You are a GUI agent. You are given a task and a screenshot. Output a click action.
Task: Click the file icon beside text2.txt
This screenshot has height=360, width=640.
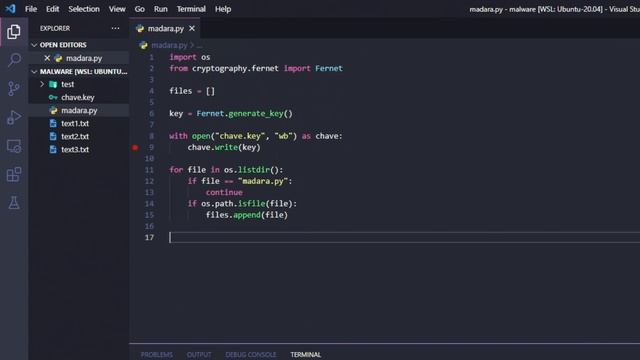coord(53,136)
